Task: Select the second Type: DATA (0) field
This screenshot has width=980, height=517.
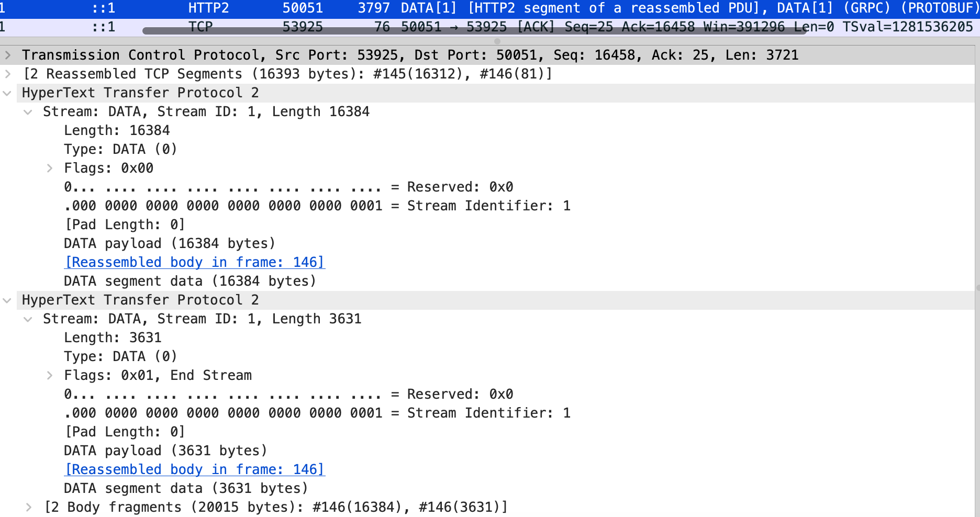Action: [120, 356]
